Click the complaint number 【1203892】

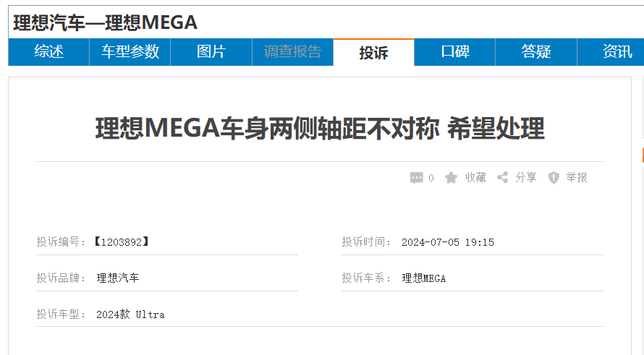[x=122, y=241]
